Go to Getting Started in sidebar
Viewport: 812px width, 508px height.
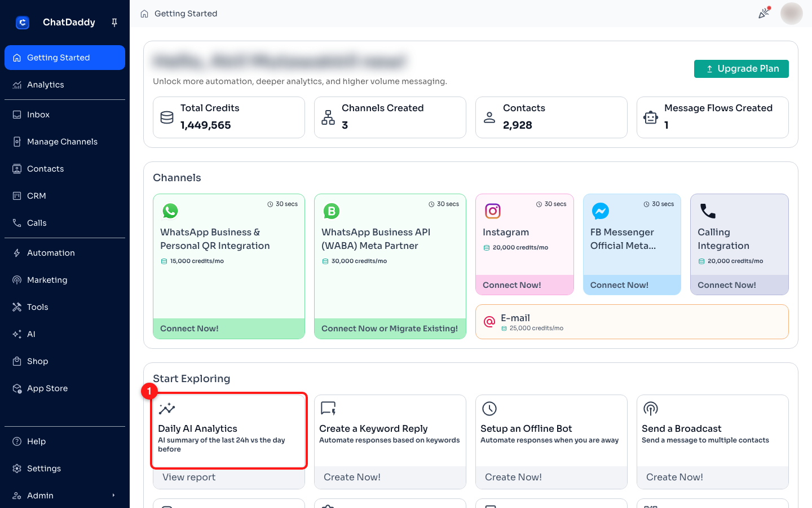(65, 58)
